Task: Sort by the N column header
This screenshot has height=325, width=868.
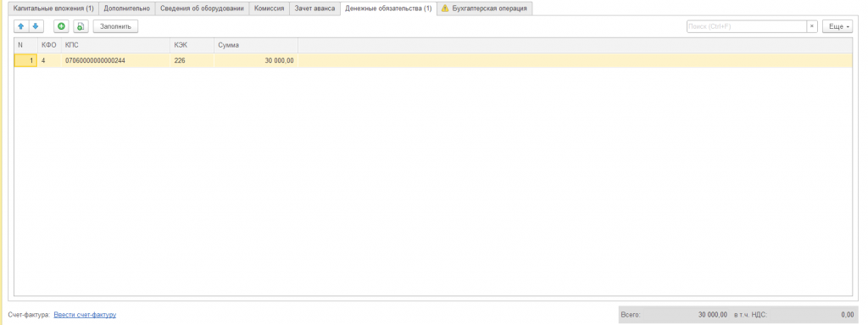Action: [26, 45]
